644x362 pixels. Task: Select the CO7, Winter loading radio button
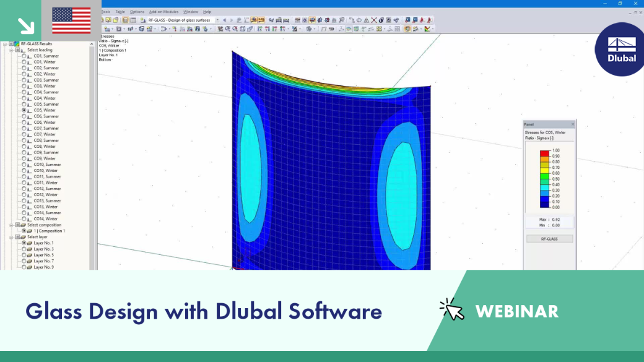coord(24,134)
